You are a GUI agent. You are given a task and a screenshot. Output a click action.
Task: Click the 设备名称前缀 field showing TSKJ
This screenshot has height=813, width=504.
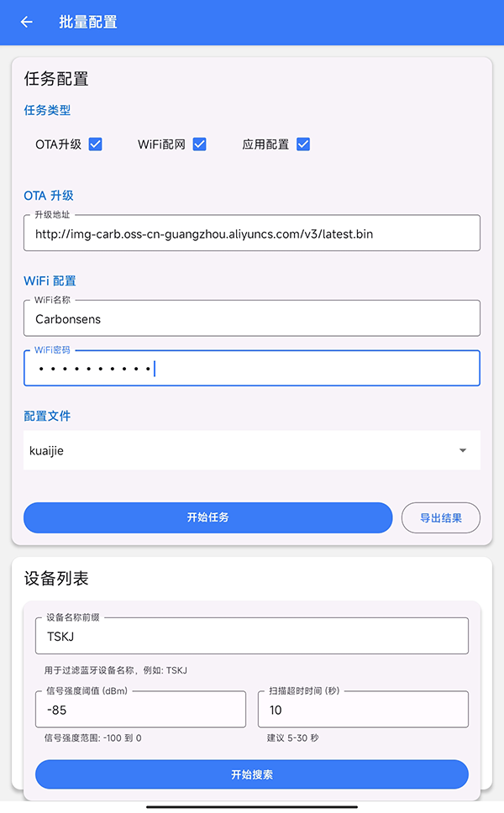point(252,636)
